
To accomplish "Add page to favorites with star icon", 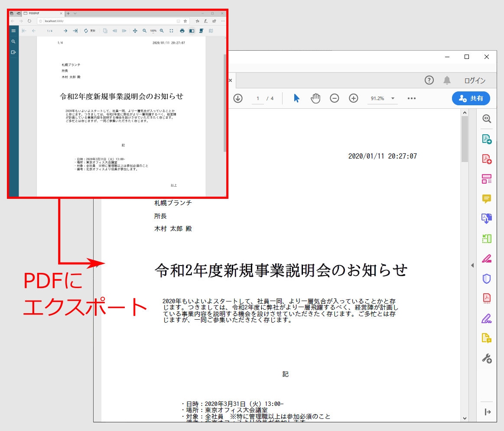I will [185, 21].
